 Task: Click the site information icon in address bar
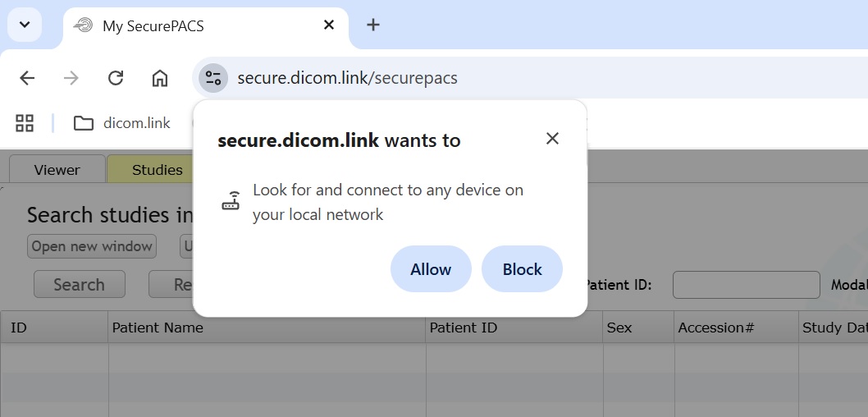point(213,78)
